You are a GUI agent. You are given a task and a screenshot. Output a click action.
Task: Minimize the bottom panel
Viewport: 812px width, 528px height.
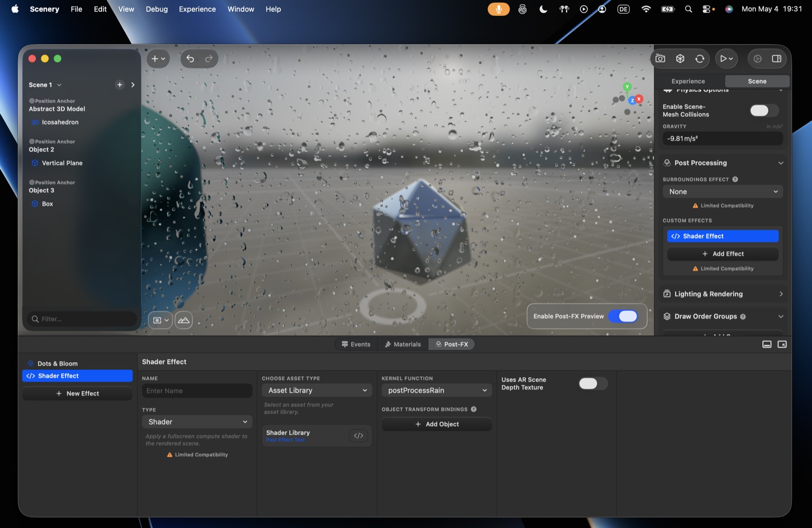[767, 344]
